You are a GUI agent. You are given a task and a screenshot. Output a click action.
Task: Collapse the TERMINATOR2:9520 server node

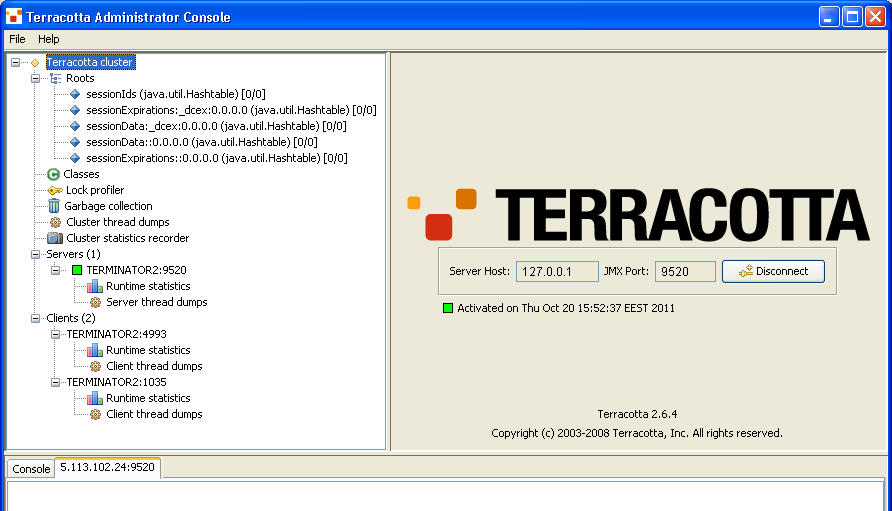tap(55, 270)
